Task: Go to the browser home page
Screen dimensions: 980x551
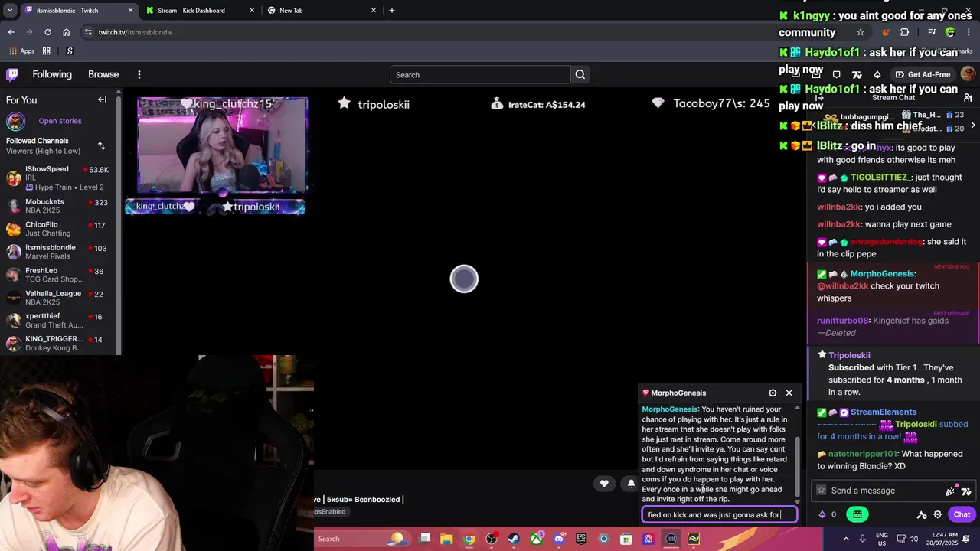Action: click(66, 32)
